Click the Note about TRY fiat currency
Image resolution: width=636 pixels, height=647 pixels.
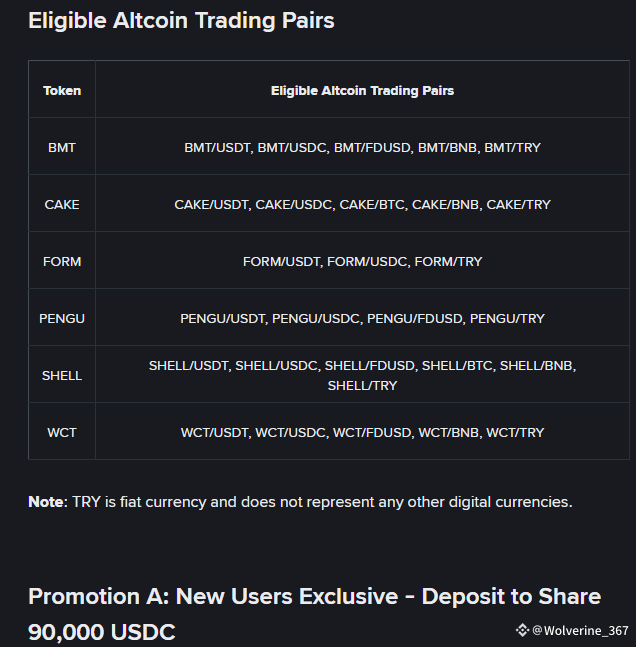pos(300,502)
